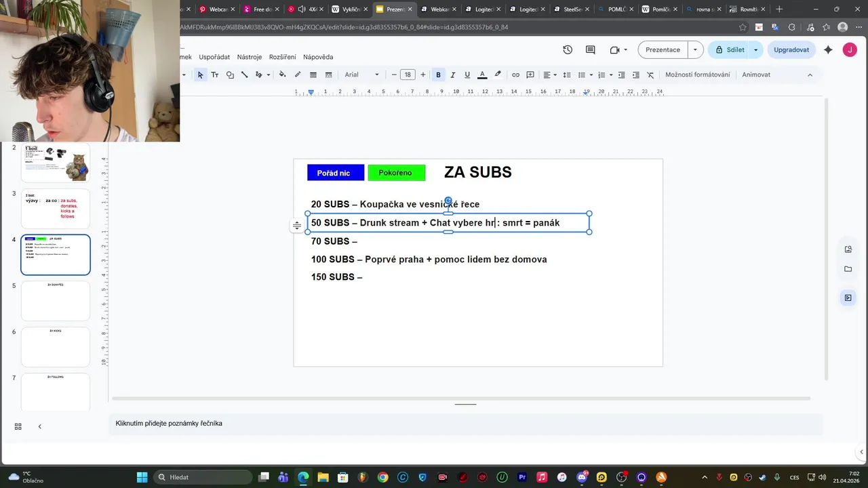Expand Prezentace slideshow options arrow
This screenshot has height=488, width=868.
coord(695,49)
